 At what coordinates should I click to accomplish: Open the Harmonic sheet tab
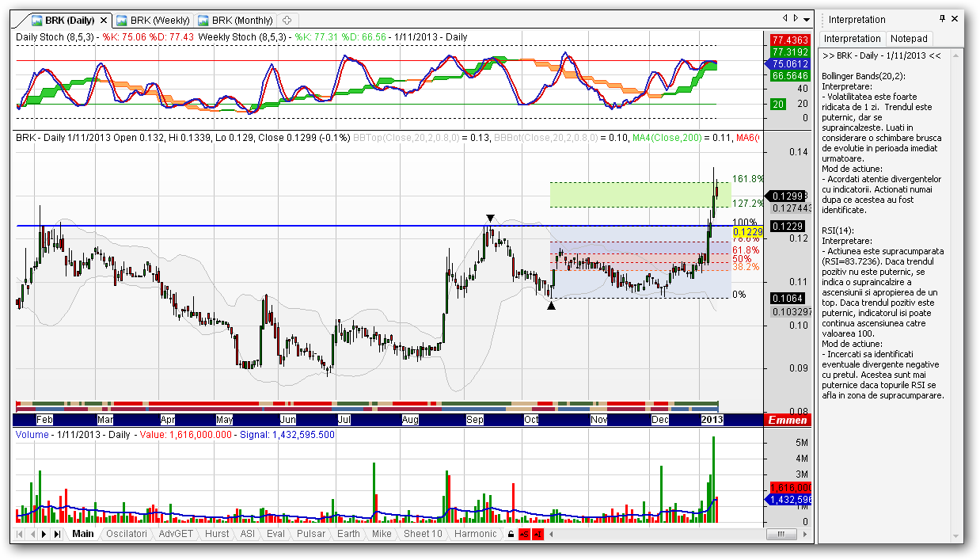coord(476,534)
